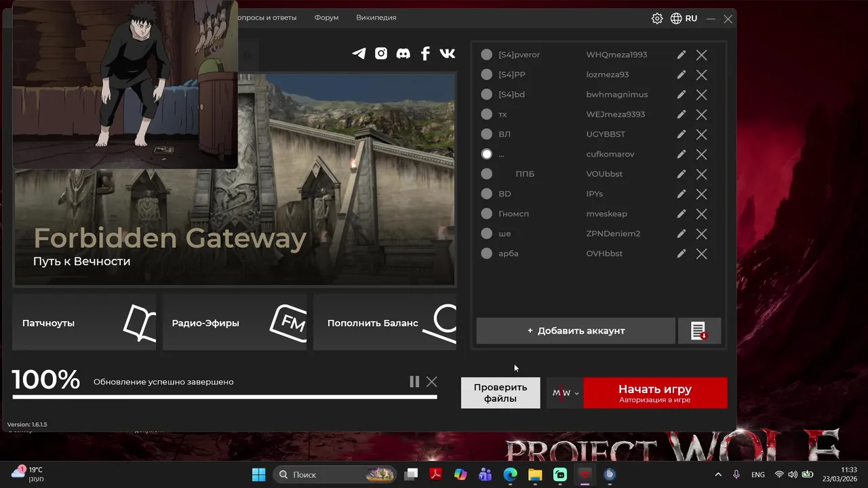The width and height of the screenshot is (868, 488).
Task: Click the Добавить аккаунт button
Action: pyautogui.click(x=576, y=331)
